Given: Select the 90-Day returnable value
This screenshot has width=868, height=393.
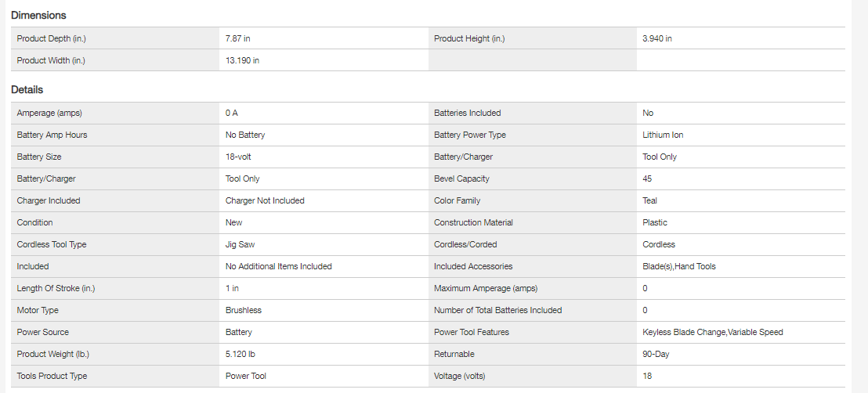Looking at the screenshot, I should [656, 354].
